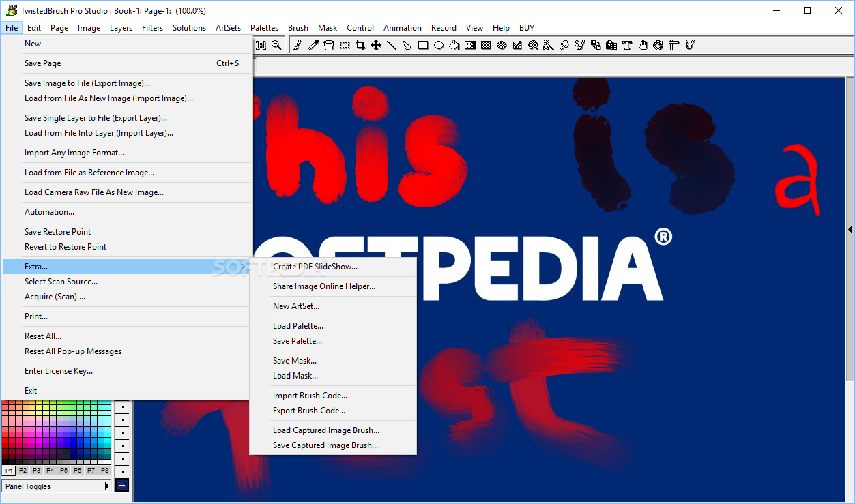Select Create PDF SlideShow
855x504 pixels.
tap(333, 267)
